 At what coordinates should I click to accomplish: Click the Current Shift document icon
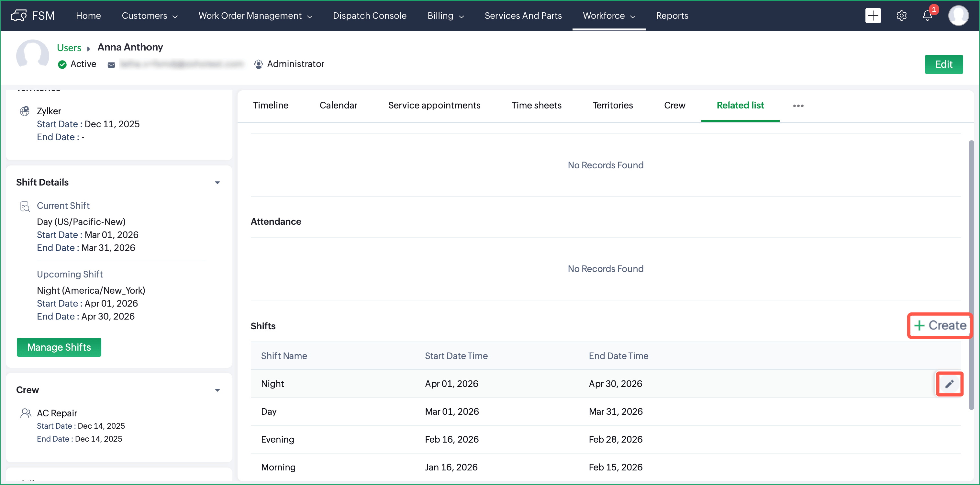coord(25,206)
